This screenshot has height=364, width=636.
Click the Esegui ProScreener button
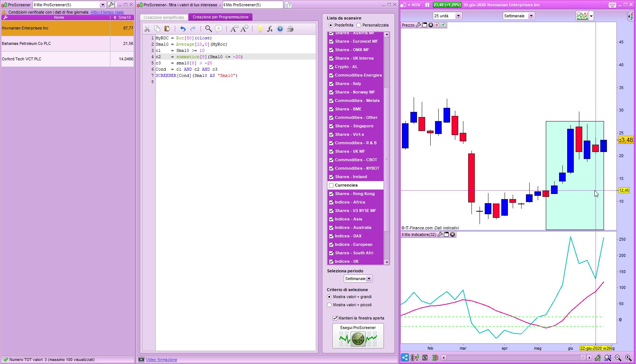[358, 336]
